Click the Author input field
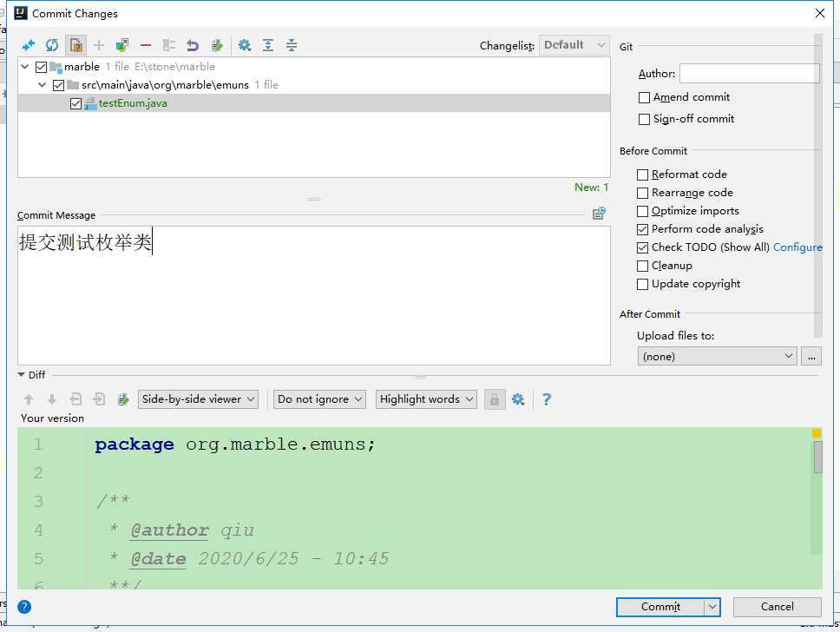Screen dimensions: 840x632 click(x=750, y=74)
